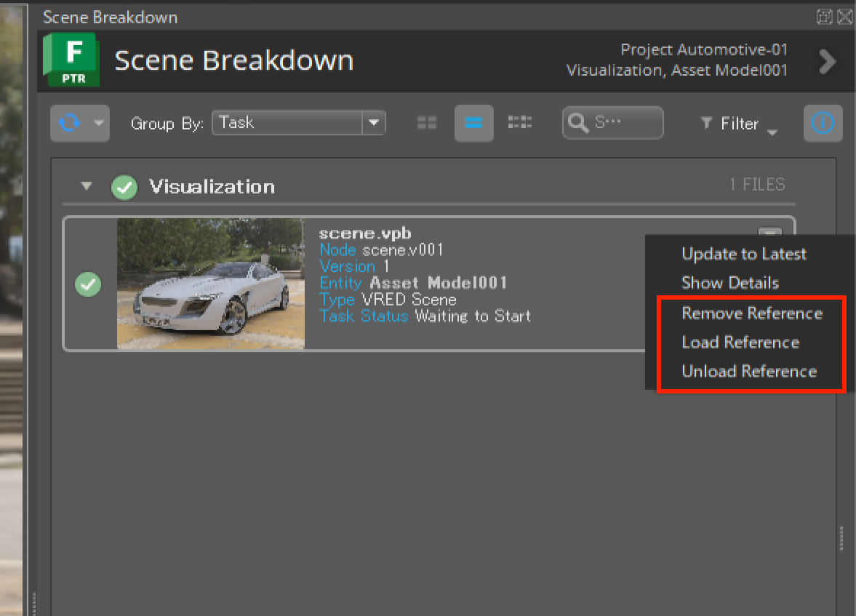The image size is (856, 616).
Task: Click the breadcrumb arrow next to Asset Model001
Action: coord(828,62)
